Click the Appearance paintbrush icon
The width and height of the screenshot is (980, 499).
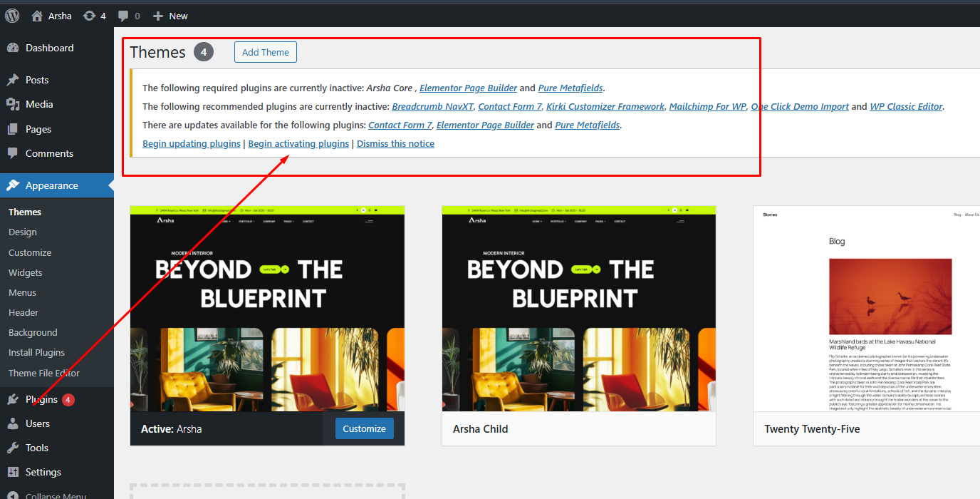[x=13, y=185]
